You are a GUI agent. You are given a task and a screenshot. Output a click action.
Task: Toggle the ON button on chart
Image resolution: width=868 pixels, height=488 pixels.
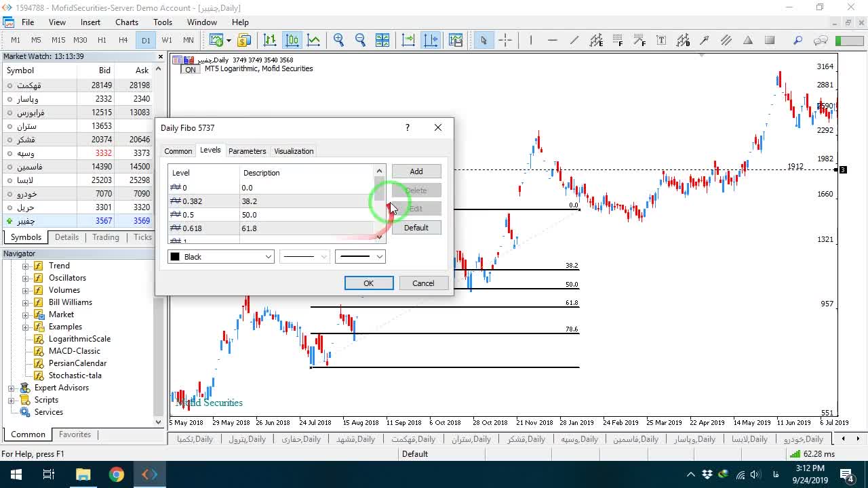point(190,70)
